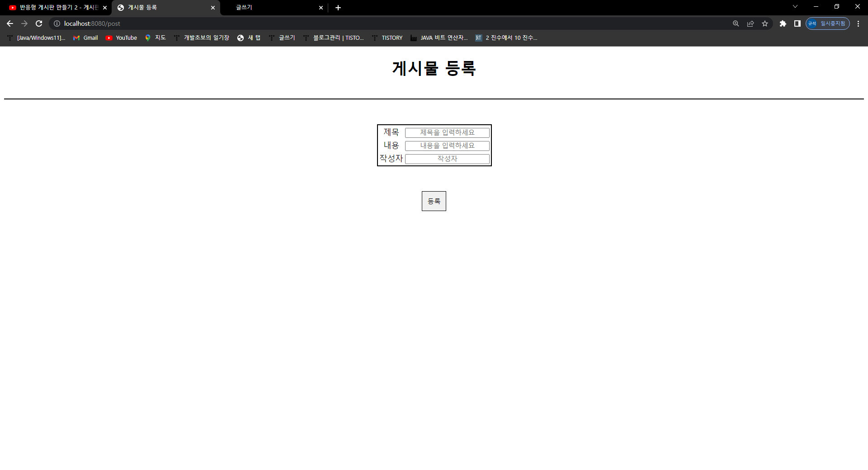Open the JAVA 비트 연산자 bookmark
The height and width of the screenshot is (470, 868).
coord(439,38)
